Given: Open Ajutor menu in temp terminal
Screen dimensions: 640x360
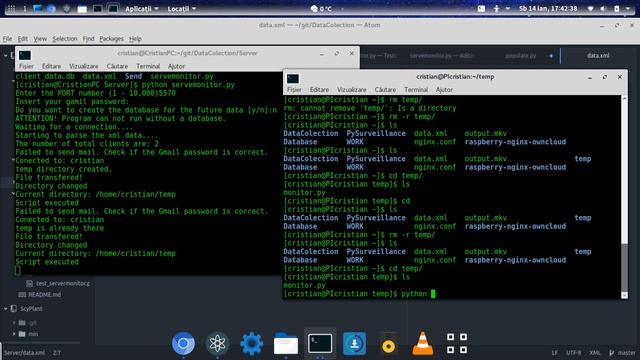Looking at the screenshot, I should pyautogui.click(x=444, y=89).
